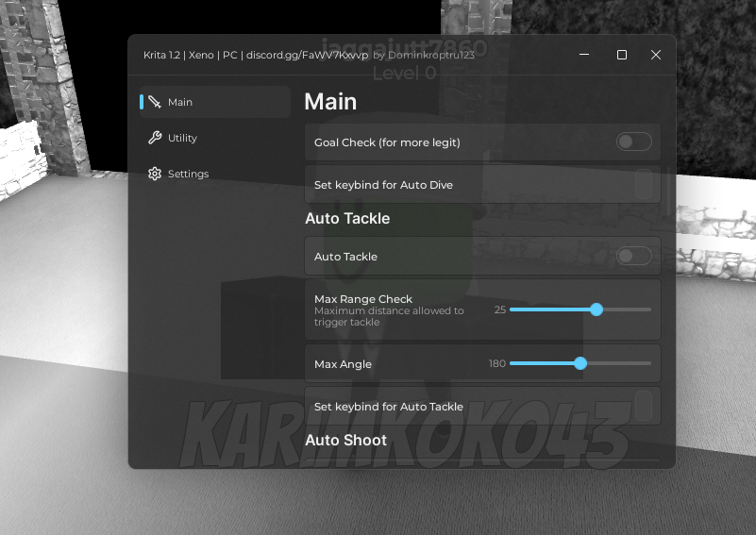Enable the Goal Check toggle
756x535 pixels.
click(x=634, y=142)
